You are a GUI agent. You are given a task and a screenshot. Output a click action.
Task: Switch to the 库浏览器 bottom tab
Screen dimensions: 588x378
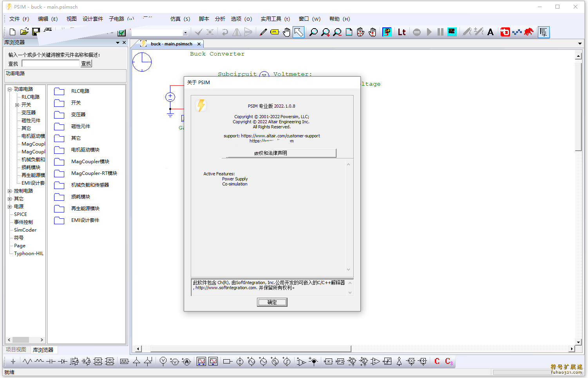[x=43, y=350]
